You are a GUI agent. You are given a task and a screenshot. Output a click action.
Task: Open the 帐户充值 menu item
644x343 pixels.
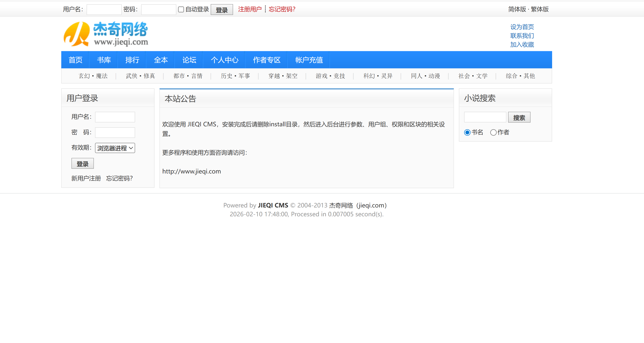click(x=309, y=60)
